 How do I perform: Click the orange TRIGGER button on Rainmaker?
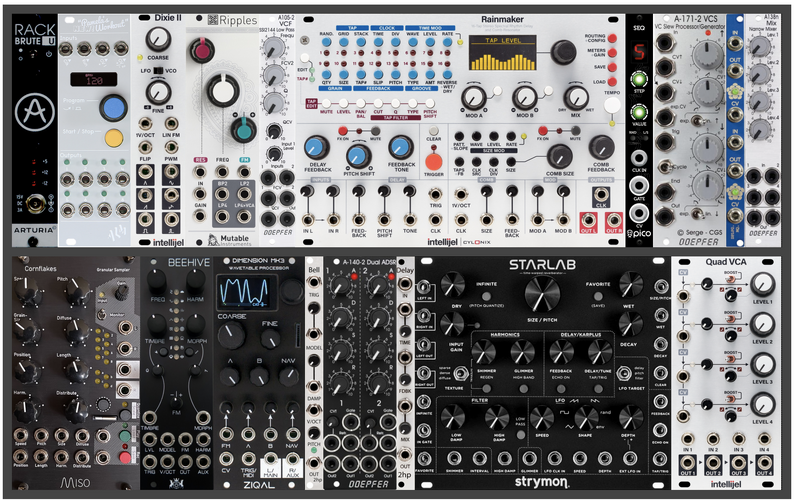click(x=433, y=162)
